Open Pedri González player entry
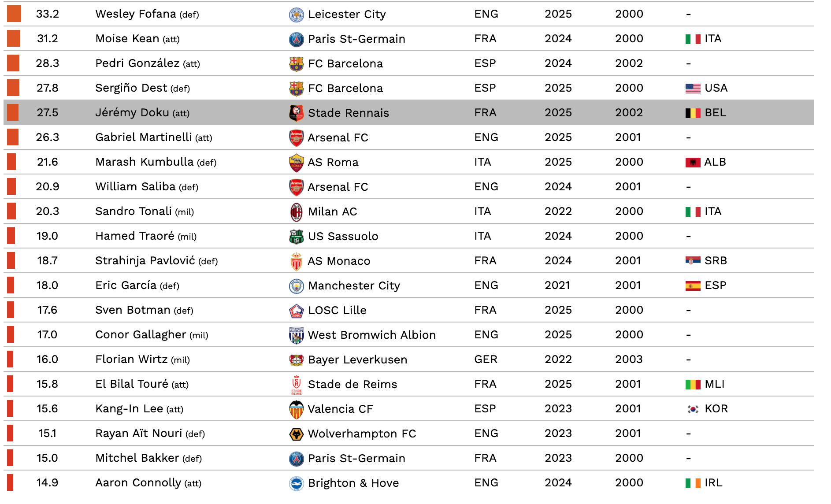This screenshot has width=831, height=504. point(137,63)
